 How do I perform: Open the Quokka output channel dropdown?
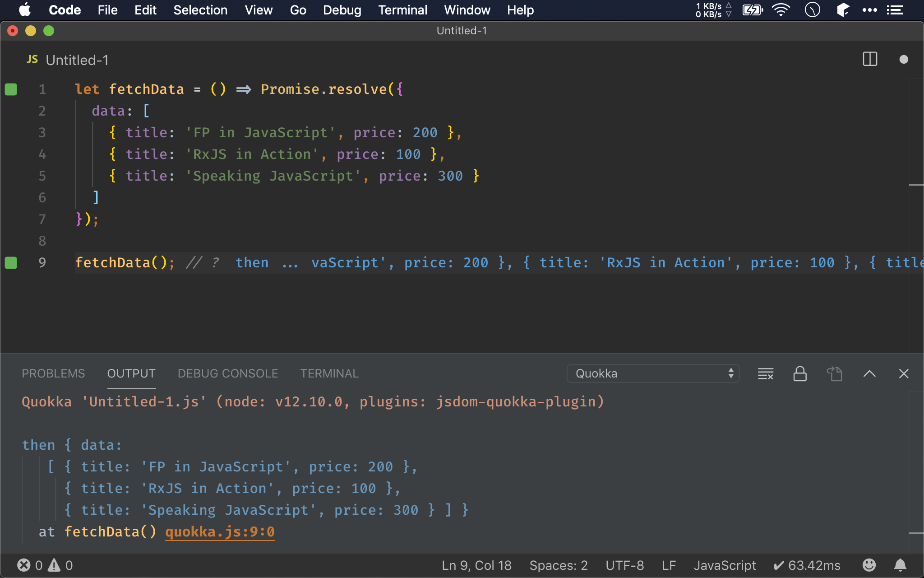click(x=652, y=373)
